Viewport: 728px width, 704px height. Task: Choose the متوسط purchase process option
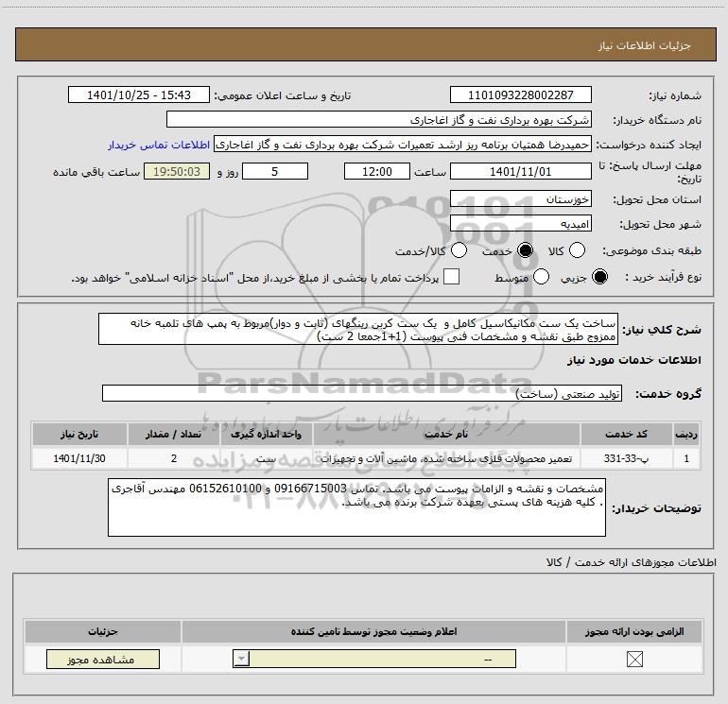pyautogui.click(x=541, y=277)
